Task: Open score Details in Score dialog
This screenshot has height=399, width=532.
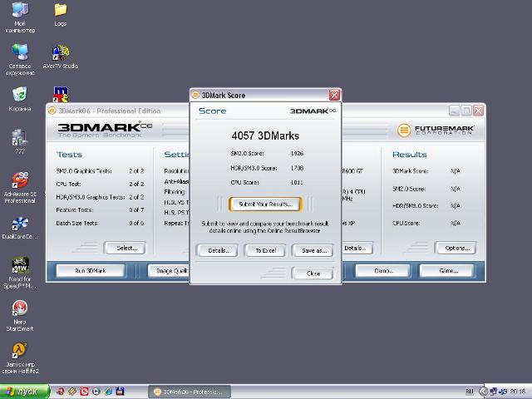Action: tap(217, 250)
